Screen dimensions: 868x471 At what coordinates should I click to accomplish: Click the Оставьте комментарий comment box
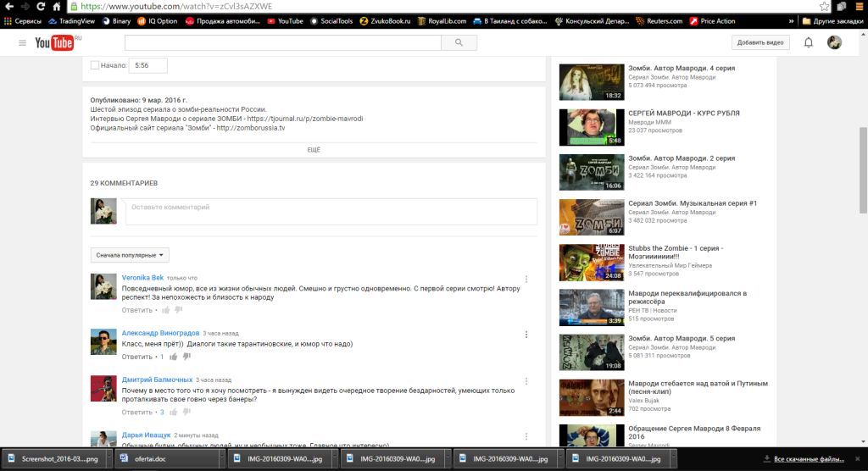pos(331,212)
